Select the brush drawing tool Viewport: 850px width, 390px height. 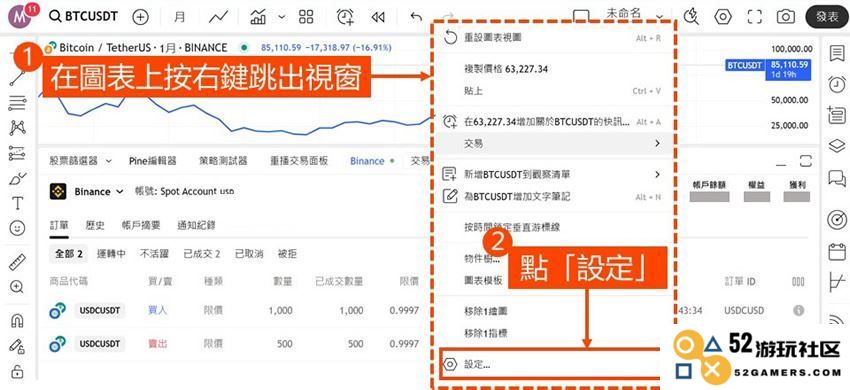click(17, 178)
